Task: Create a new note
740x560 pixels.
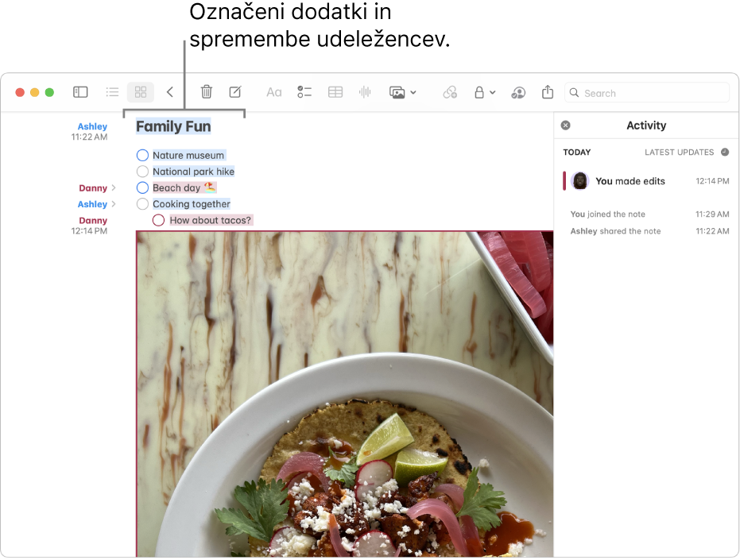Action: [x=235, y=92]
